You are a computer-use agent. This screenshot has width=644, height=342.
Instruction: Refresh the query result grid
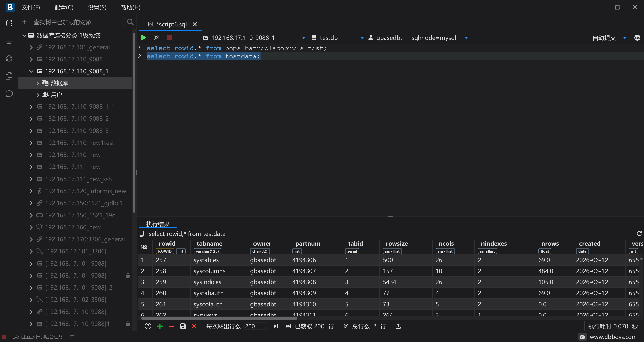pyautogui.click(x=639, y=234)
